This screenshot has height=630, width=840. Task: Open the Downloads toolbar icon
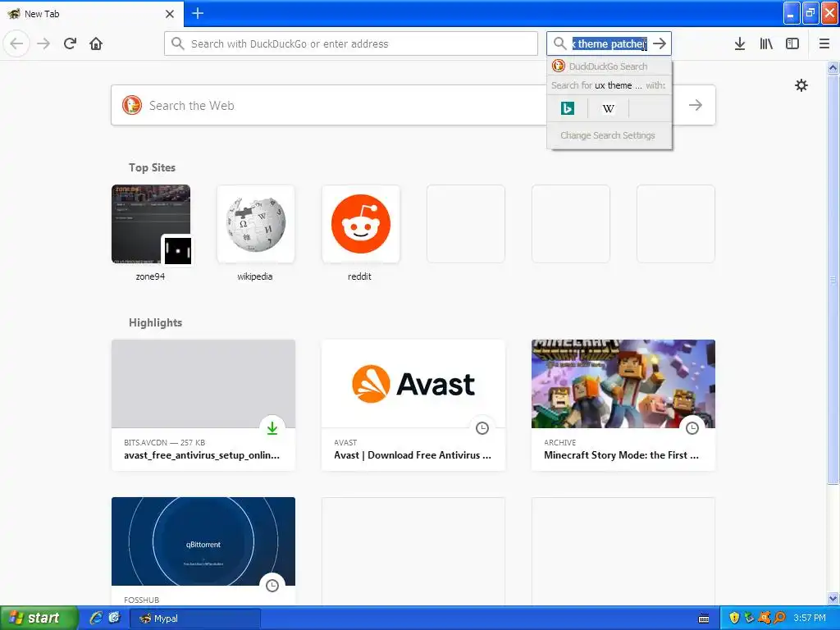click(740, 43)
